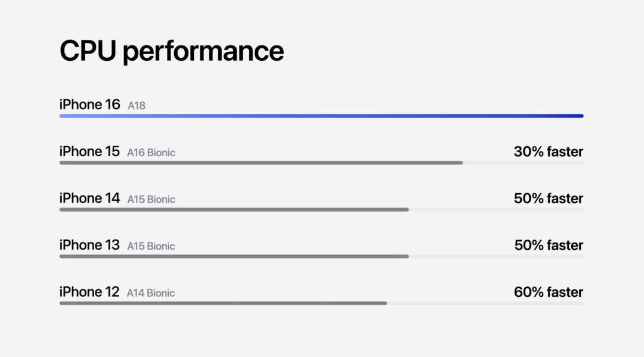The height and width of the screenshot is (357, 644).
Task: Click the gray iPhone 14 performance bar
Action: click(x=234, y=209)
